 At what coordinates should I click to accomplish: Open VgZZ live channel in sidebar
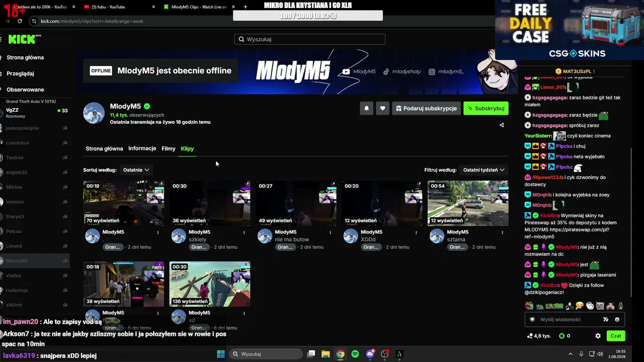coord(35,113)
